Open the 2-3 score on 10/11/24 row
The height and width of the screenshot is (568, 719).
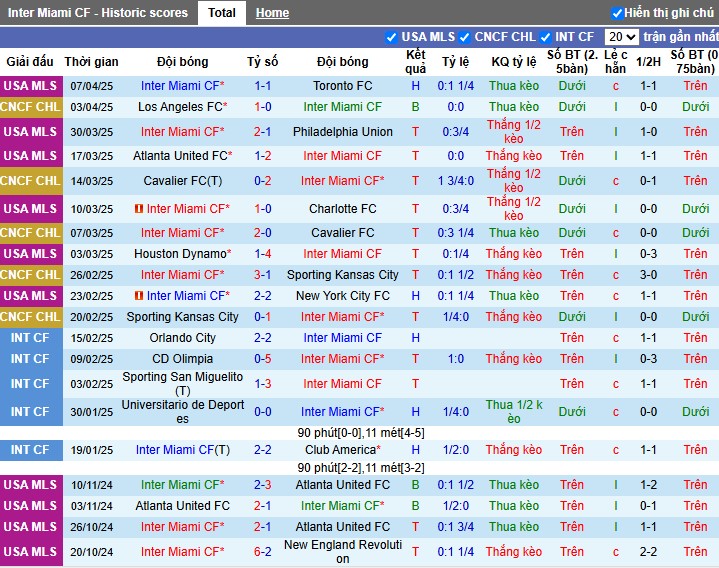click(263, 485)
